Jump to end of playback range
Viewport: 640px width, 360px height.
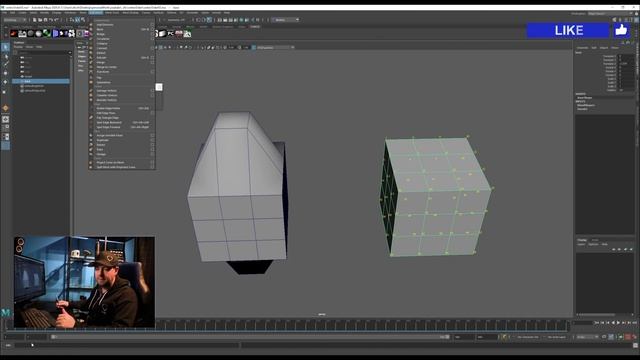click(634, 323)
